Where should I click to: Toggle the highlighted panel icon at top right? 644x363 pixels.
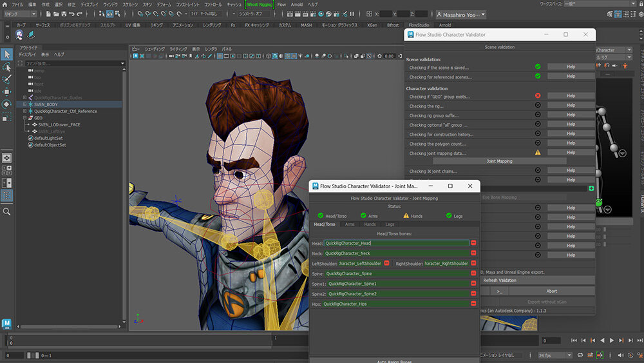click(618, 14)
